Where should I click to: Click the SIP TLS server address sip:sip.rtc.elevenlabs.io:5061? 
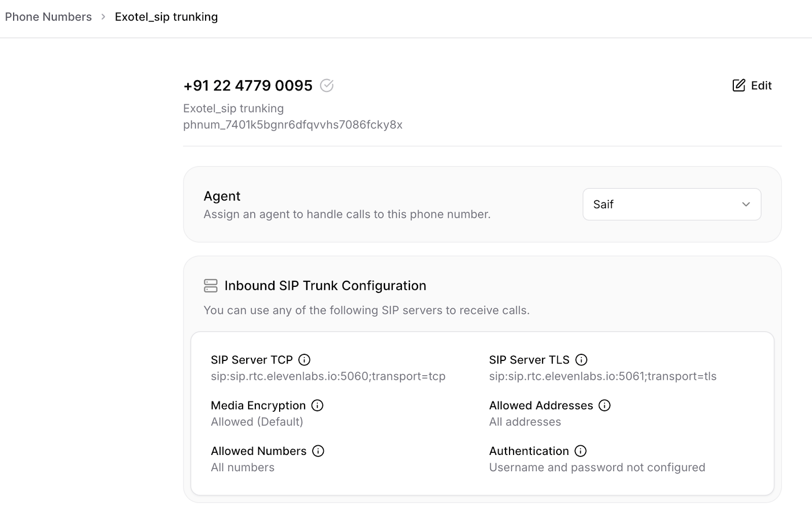(603, 376)
